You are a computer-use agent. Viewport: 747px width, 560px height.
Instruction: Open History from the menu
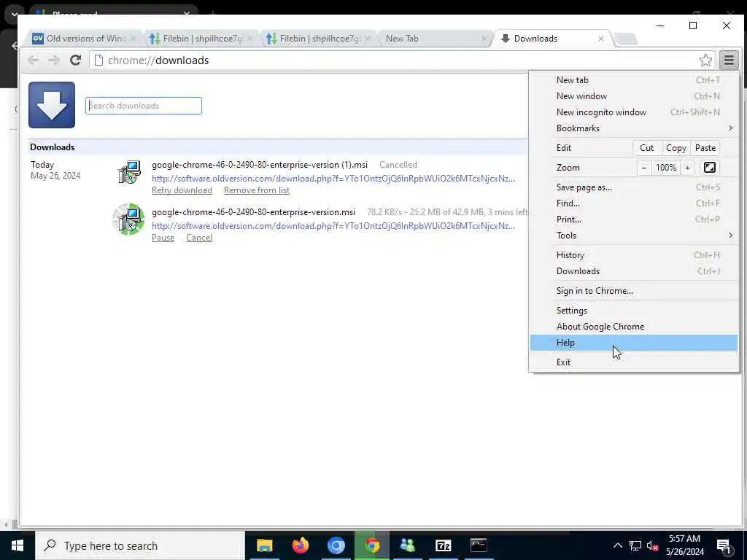click(x=634, y=255)
